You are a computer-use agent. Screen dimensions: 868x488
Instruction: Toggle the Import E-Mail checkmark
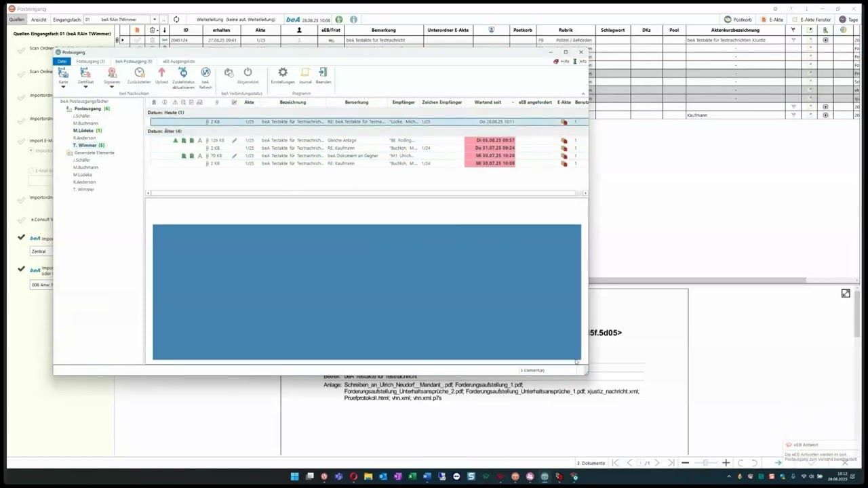coord(21,140)
